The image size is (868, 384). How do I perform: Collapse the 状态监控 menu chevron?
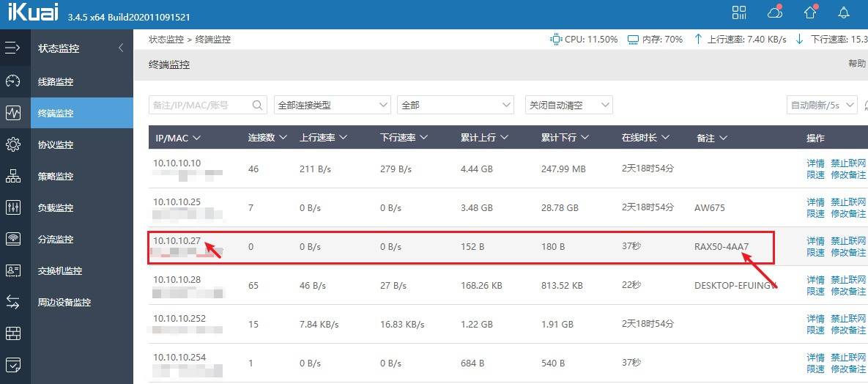click(x=121, y=48)
